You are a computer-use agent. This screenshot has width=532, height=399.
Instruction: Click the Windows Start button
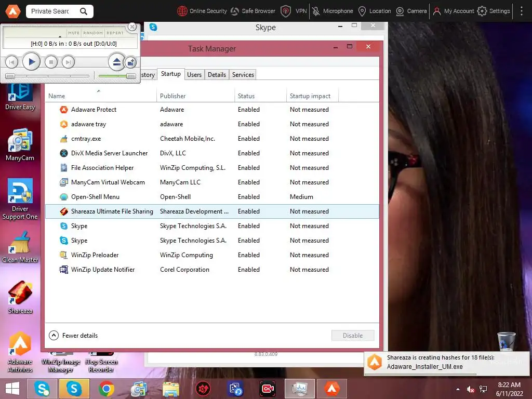pos(12,389)
